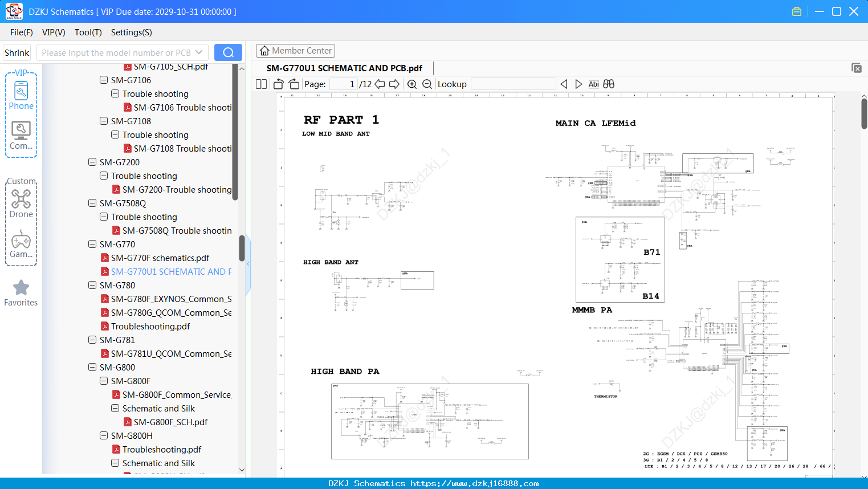Select the SM-G770U1 SCHEMATIC AND PCB tree entry
868x489 pixels.
point(166,272)
